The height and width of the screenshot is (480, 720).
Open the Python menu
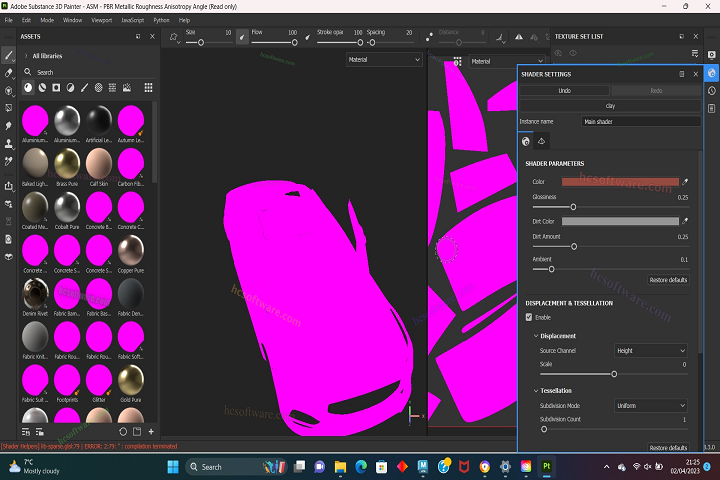tap(161, 20)
